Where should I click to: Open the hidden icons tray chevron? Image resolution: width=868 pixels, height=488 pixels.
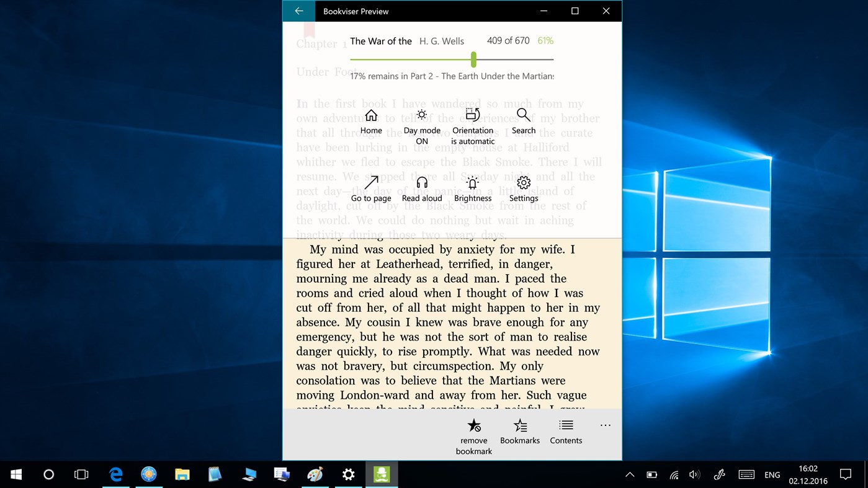[629, 474]
